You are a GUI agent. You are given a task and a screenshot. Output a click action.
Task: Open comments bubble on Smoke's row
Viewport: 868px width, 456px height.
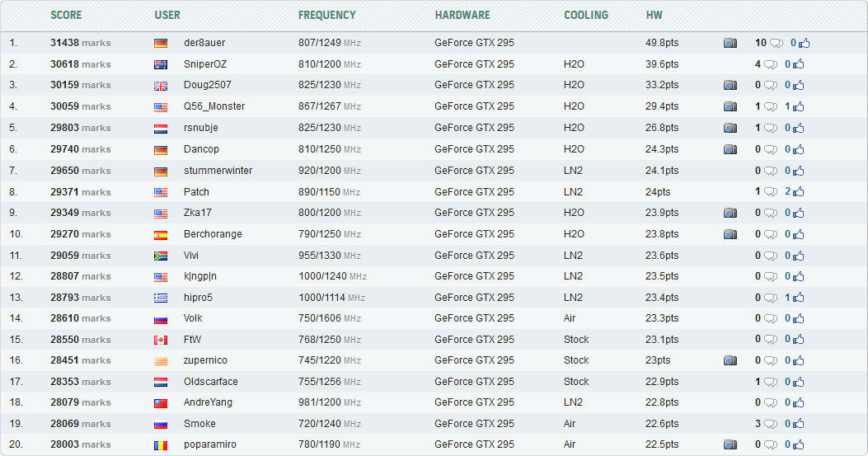[x=770, y=424]
